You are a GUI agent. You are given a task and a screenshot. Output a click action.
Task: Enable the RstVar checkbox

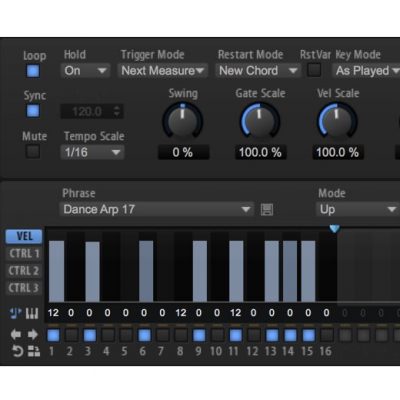[x=314, y=70]
